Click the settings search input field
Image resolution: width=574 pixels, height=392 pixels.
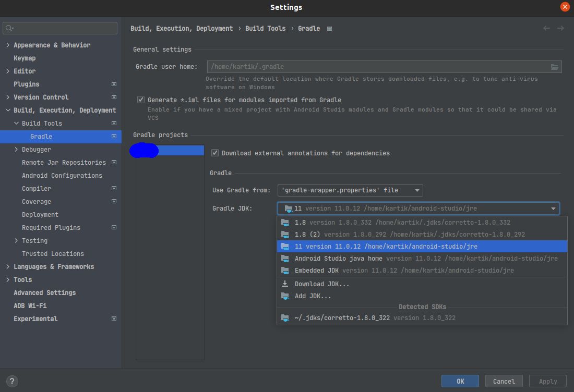(60, 28)
